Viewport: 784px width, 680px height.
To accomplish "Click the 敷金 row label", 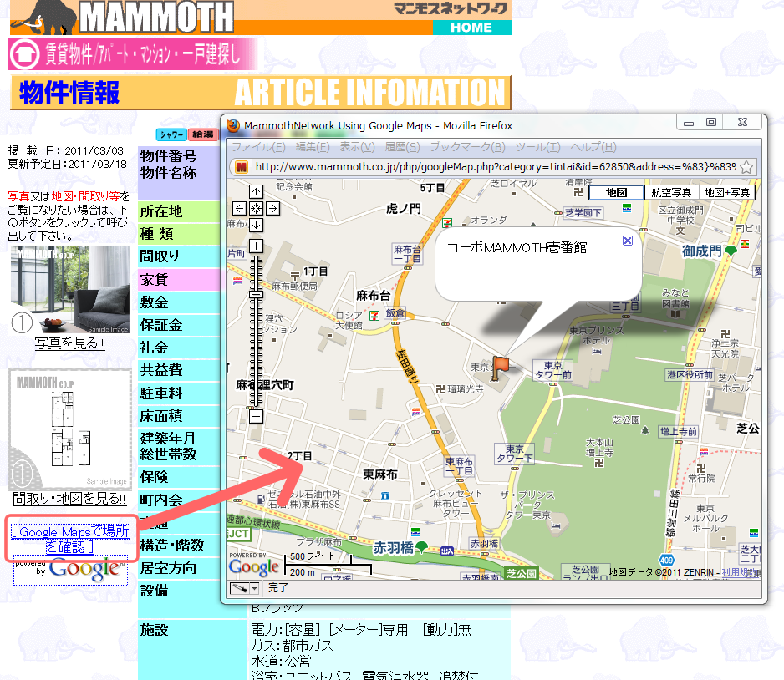I will 179,302.
